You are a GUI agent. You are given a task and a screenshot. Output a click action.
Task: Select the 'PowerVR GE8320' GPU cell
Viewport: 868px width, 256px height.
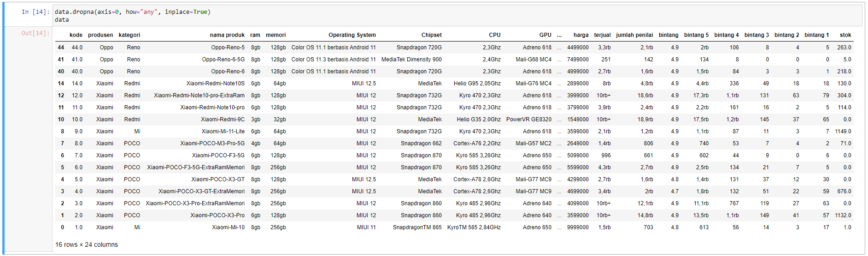click(528, 119)
